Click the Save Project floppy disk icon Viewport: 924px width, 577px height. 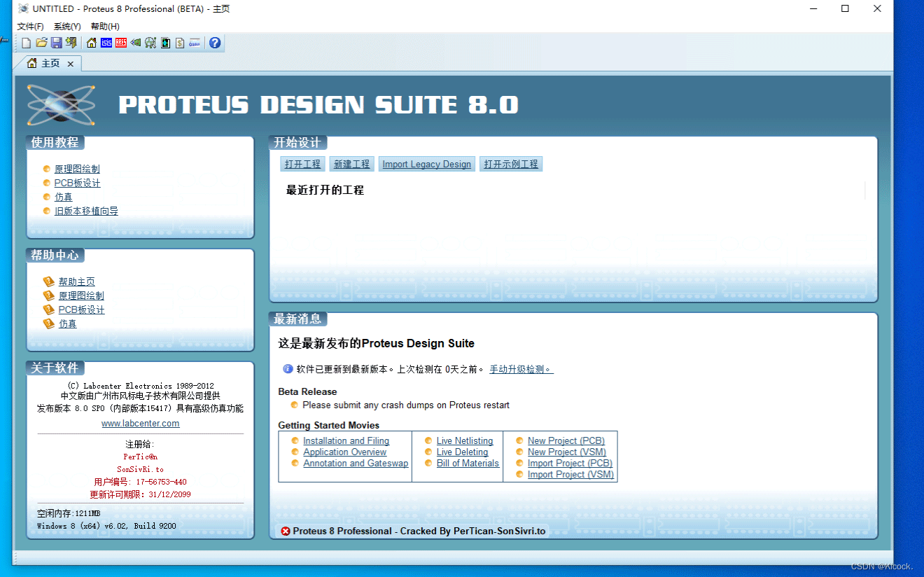56,43
